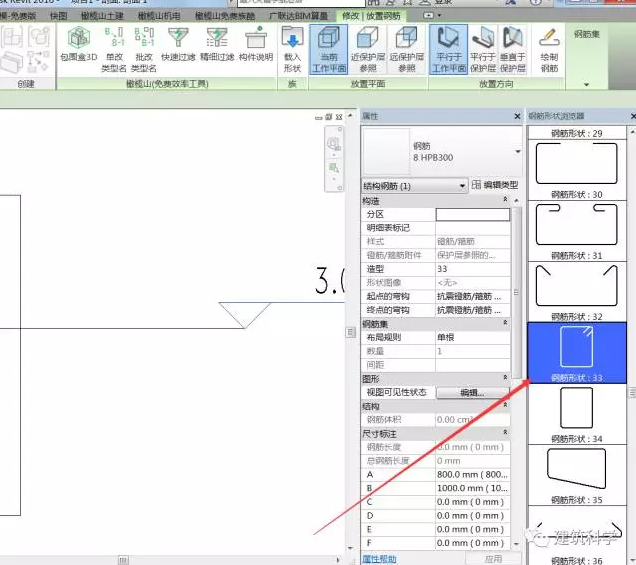The height and width of the screenshot is (565, 636).
Task: Click 载入形状 to load a shape family
Action: point(292,49)
